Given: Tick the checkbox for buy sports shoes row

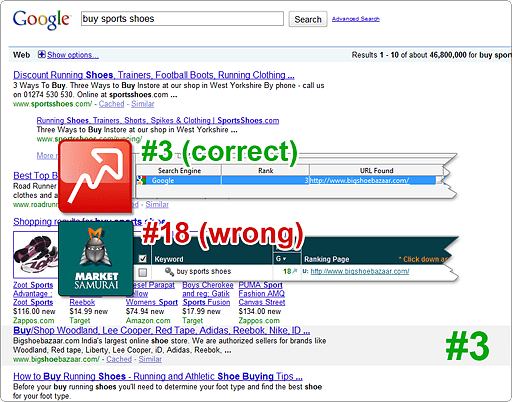Looking at the screenshot, I should pyautogui.click(x=143, y=272).
